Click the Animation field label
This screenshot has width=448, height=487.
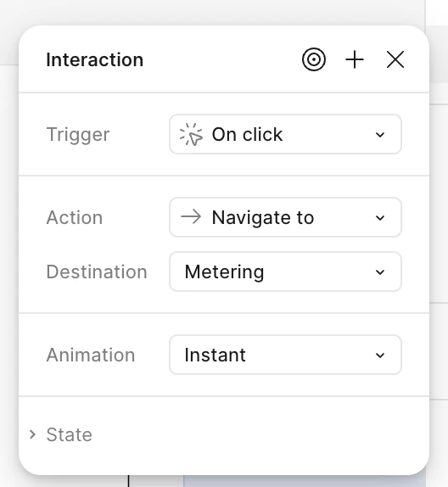tap(91, 355)
